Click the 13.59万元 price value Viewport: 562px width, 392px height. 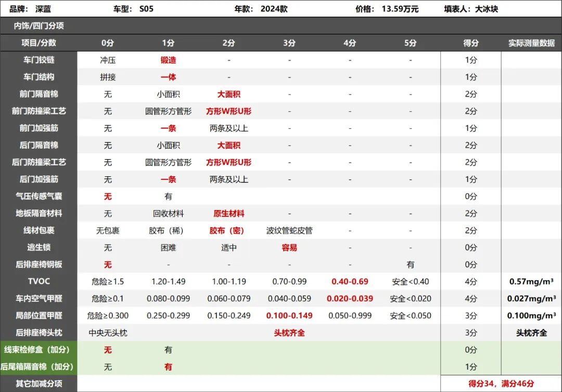399,8
